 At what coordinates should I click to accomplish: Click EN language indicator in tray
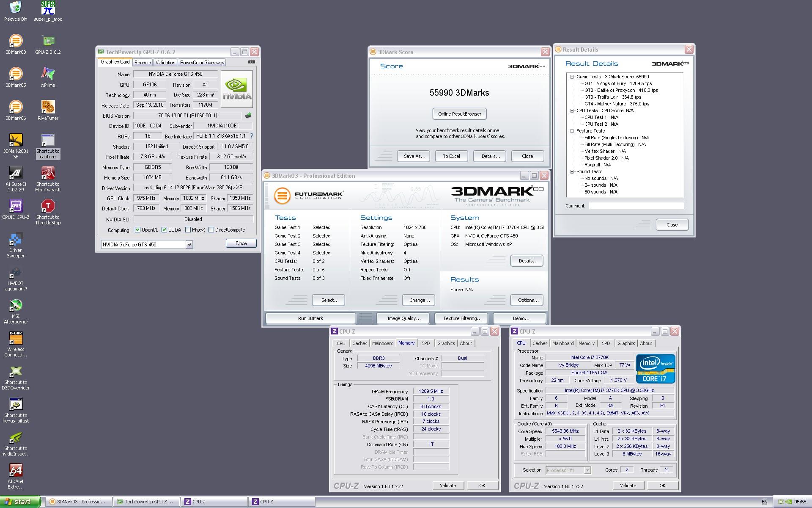764,502
